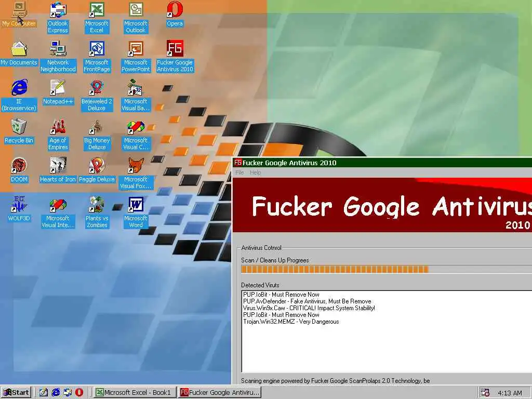532x399 pixels.
Task: Click the Show Desktop Quick Launch icon
Action: pos(44,392)
